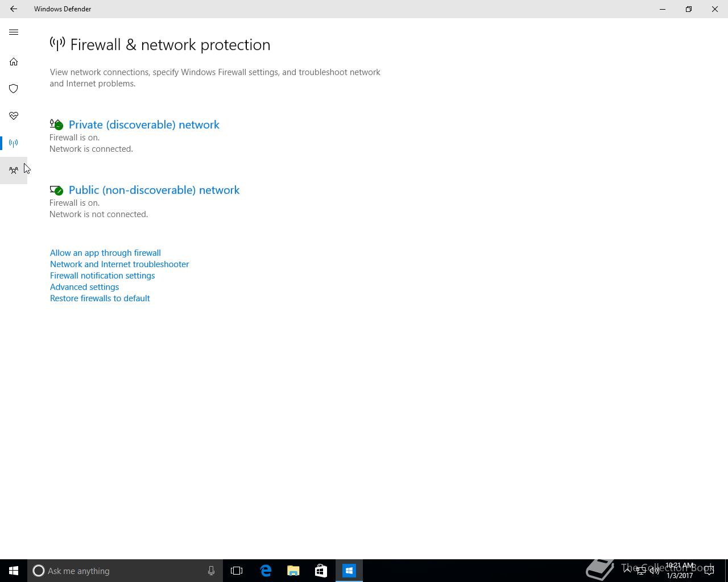The width and height of the screenshot is (728, 582).
Task: Show hidden system tray icons
Action: (627, 571)
